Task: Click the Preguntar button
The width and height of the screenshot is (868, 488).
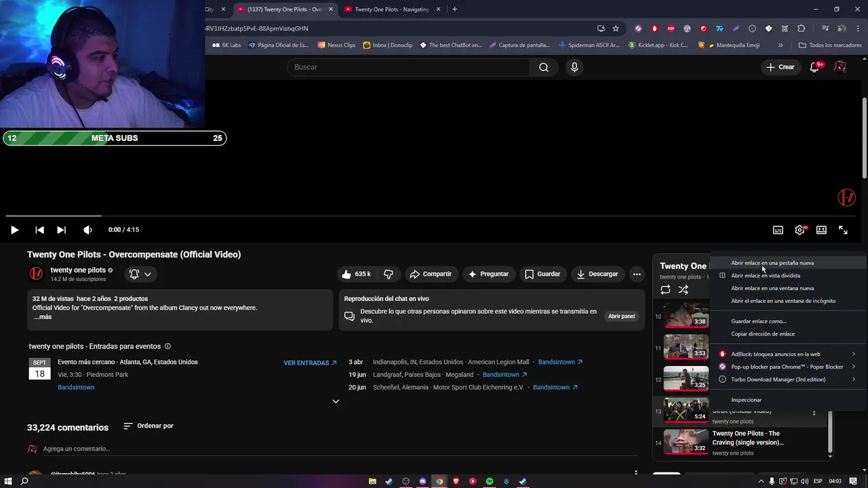Action: click(488, 274)
